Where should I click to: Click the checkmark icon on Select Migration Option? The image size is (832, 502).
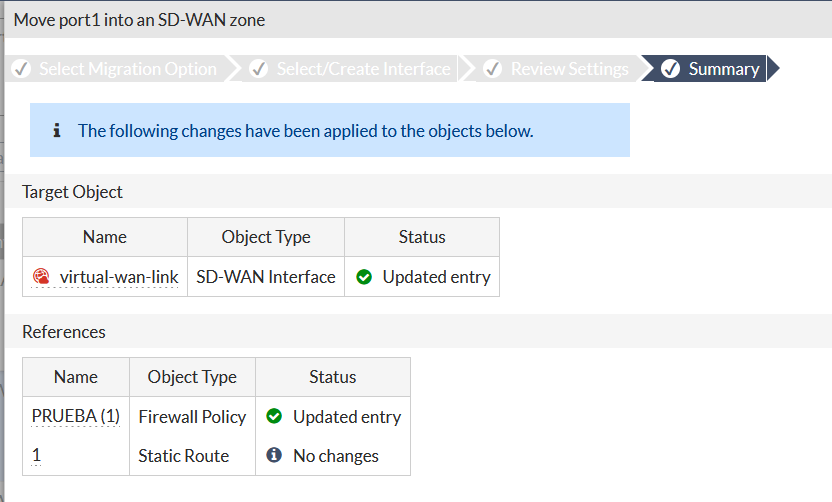(20, 69)
